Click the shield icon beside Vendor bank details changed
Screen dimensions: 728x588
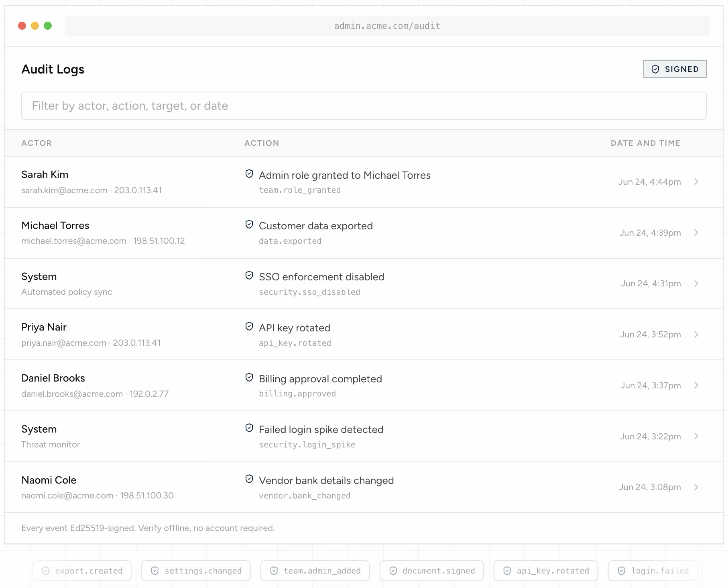[249, 479]
